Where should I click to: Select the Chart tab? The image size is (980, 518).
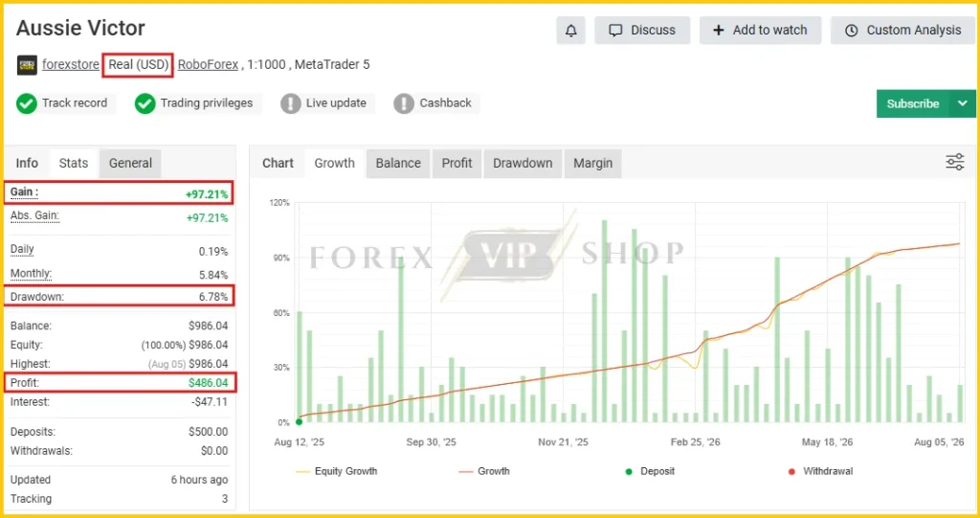[278, 164]
